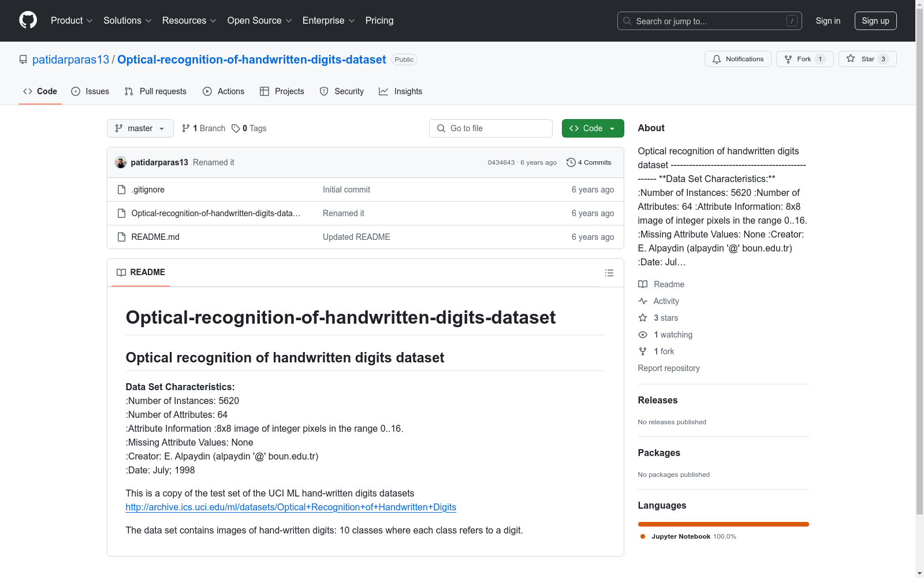
Task: Click the eye icon beside 1 watching
Action: [643, 335]
